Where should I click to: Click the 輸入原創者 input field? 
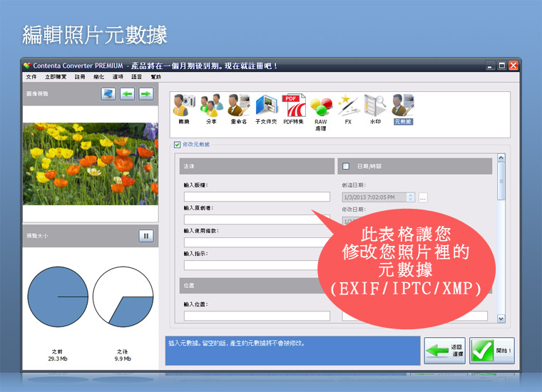[x=257, y=220]
